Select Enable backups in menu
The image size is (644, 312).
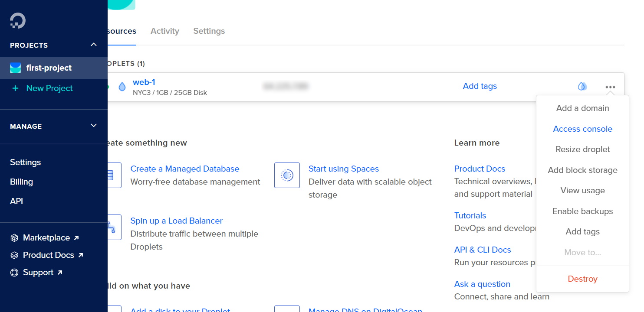(x=582, y=211)
